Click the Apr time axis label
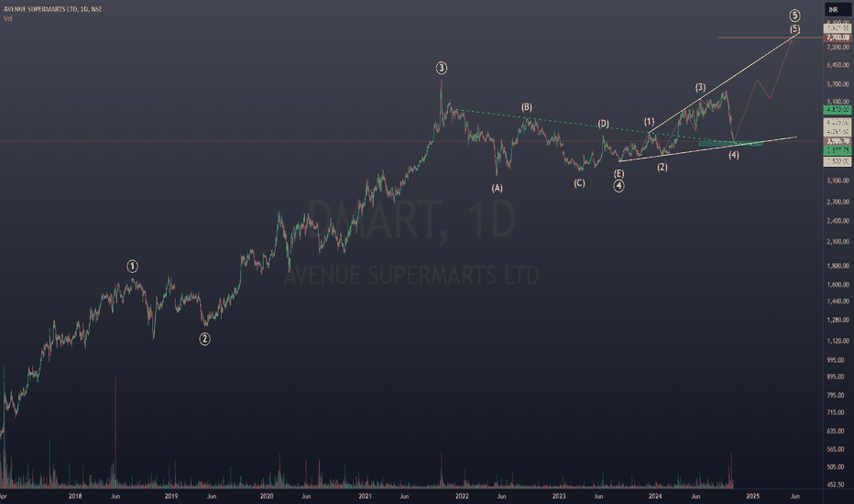The image size is (854, 504). pos(4,497)
